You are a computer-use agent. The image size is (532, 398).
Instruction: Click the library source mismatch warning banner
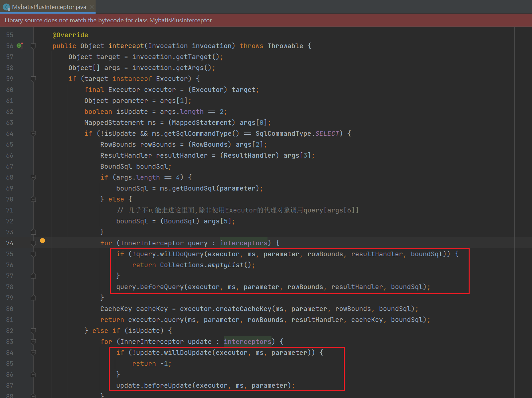108,20
